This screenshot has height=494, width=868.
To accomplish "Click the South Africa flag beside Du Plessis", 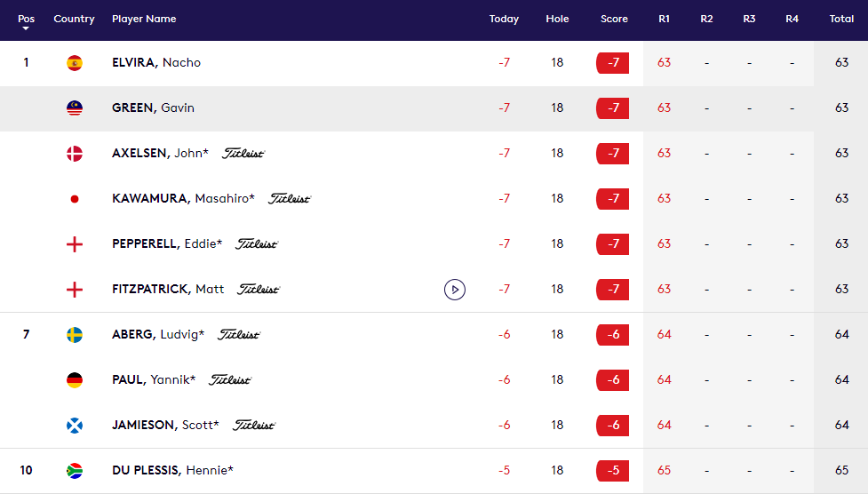I will pyautogui.click(x=75, y=471).
